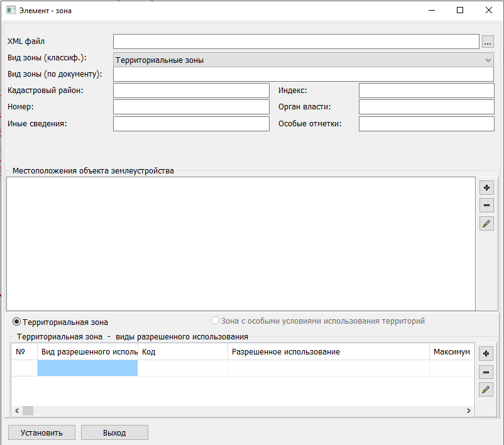
Task: Click the Код column header
Action: tap(182, 352)
